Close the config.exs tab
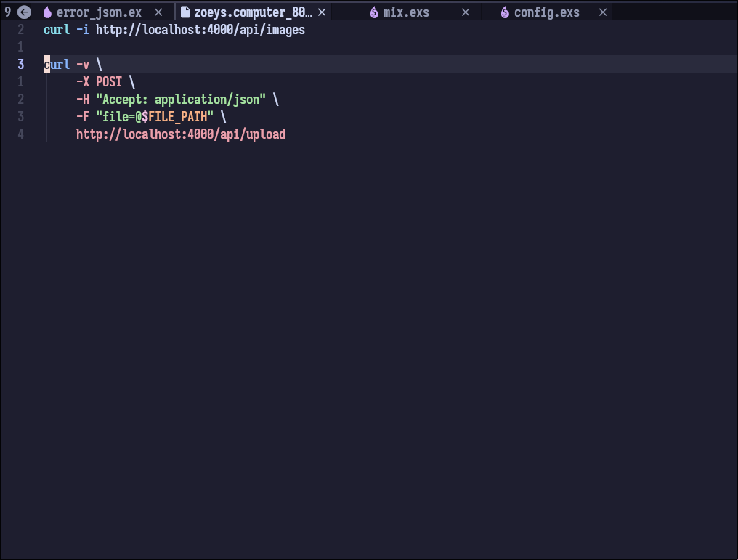 [x=602, y=12]
